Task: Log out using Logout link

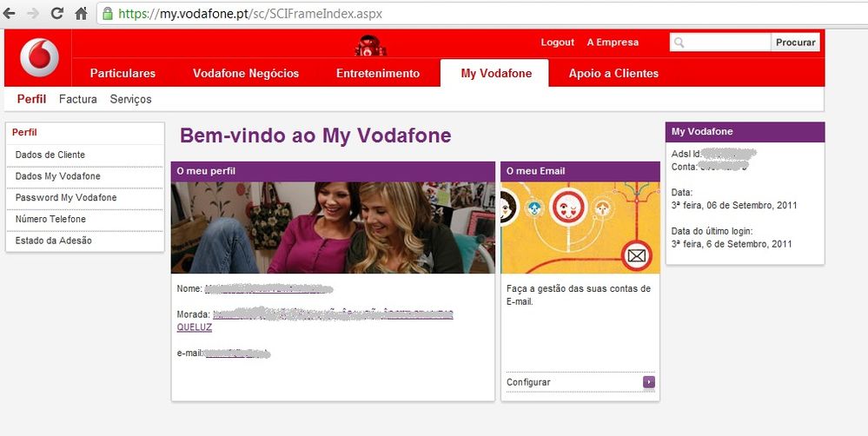Action: click(558, 42)
